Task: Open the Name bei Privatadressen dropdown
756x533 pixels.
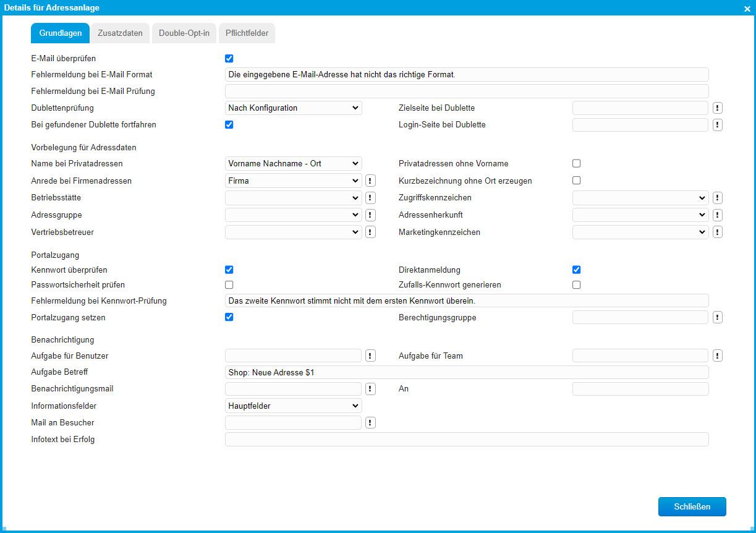Action: 293,164
